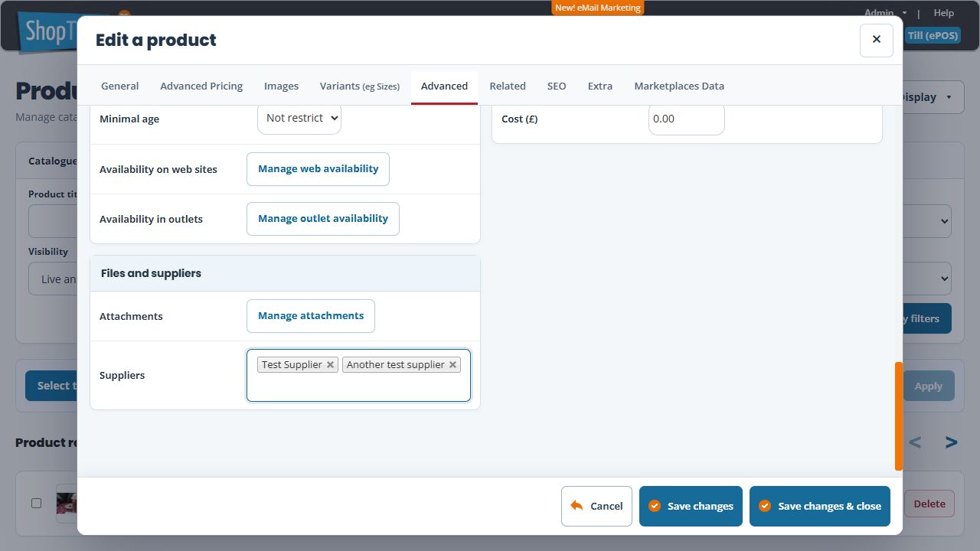Viewport: 980px width, 551px height.
Task: Go to next page arrow
Action: (x=951, y=442)
